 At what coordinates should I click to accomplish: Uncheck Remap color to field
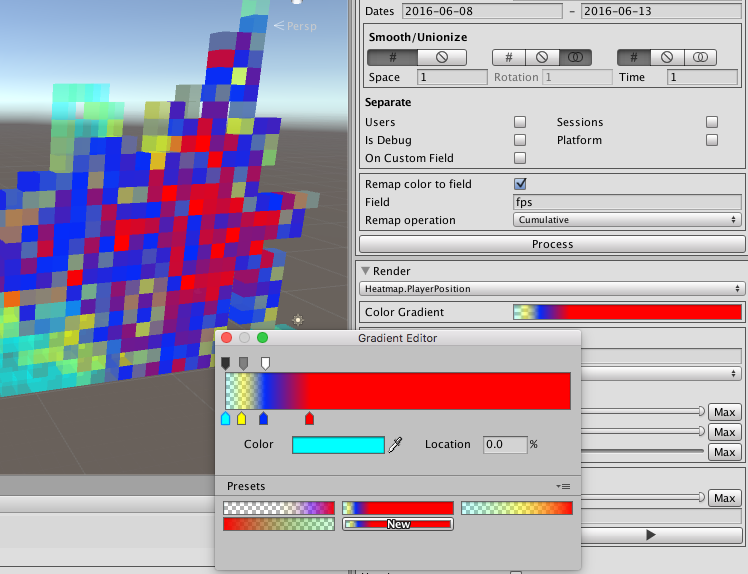520,184
